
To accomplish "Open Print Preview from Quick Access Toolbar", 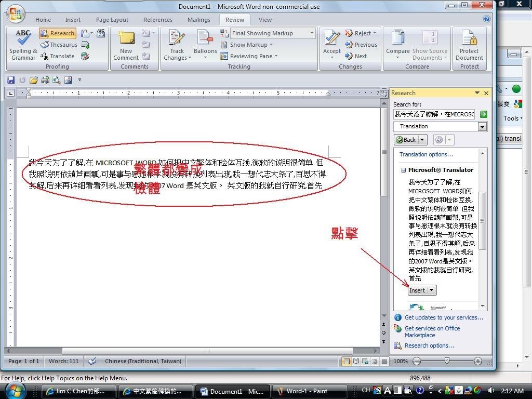I will (x=56, y=80).
